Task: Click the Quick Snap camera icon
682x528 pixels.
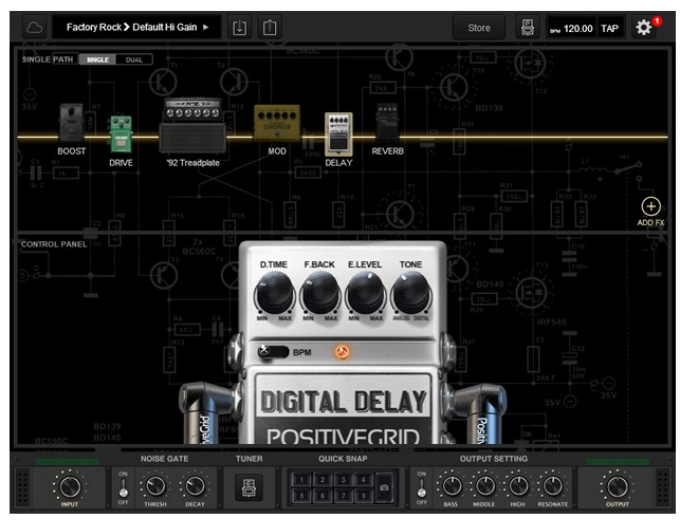Action: pyautogui.click(x=384, y=488)
